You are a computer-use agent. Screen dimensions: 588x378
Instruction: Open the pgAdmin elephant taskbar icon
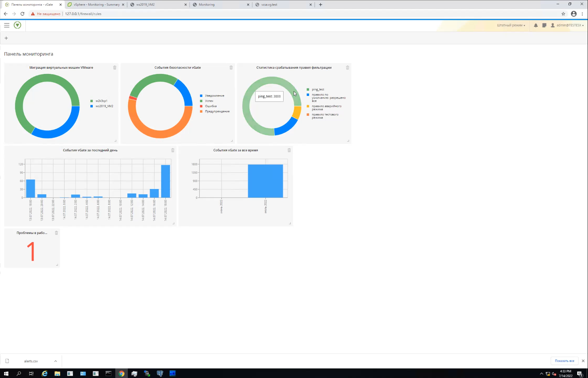(x=160, y=373)
